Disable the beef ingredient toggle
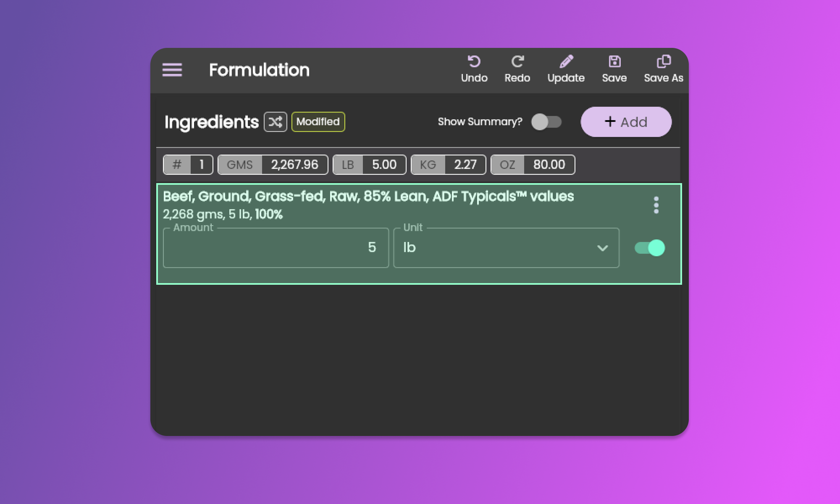Viewport: 840px width, 504px height. 649,248
